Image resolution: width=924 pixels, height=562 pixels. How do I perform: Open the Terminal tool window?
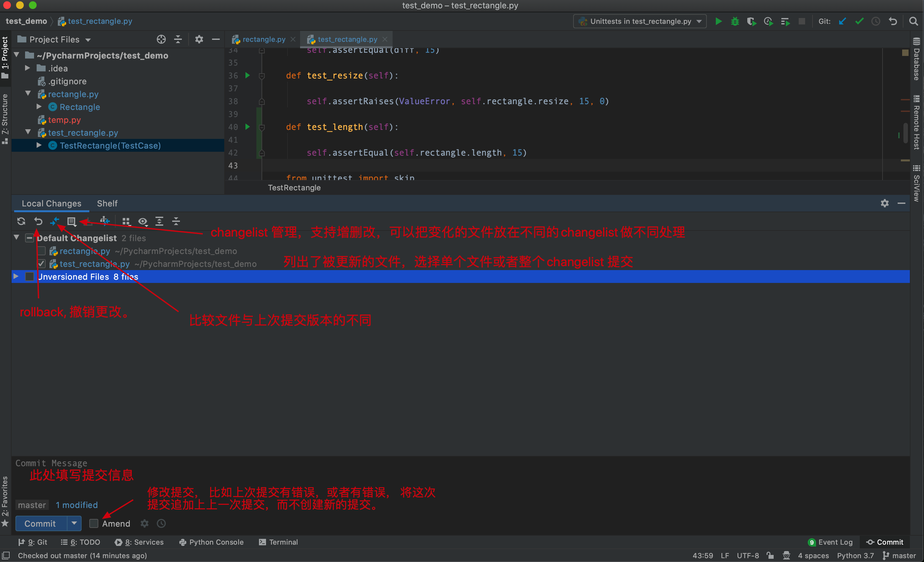click(x=278, y=542)
